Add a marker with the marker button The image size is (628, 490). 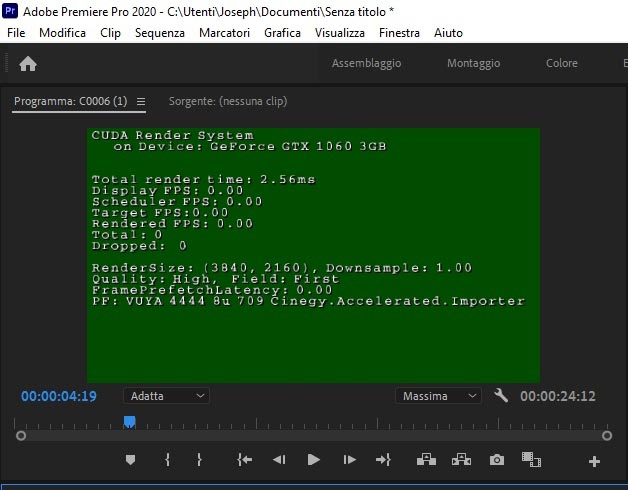click(x=130, y=460)
